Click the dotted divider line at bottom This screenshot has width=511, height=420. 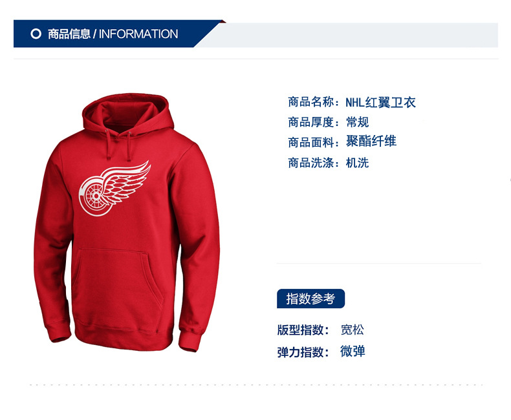point(256,385)
